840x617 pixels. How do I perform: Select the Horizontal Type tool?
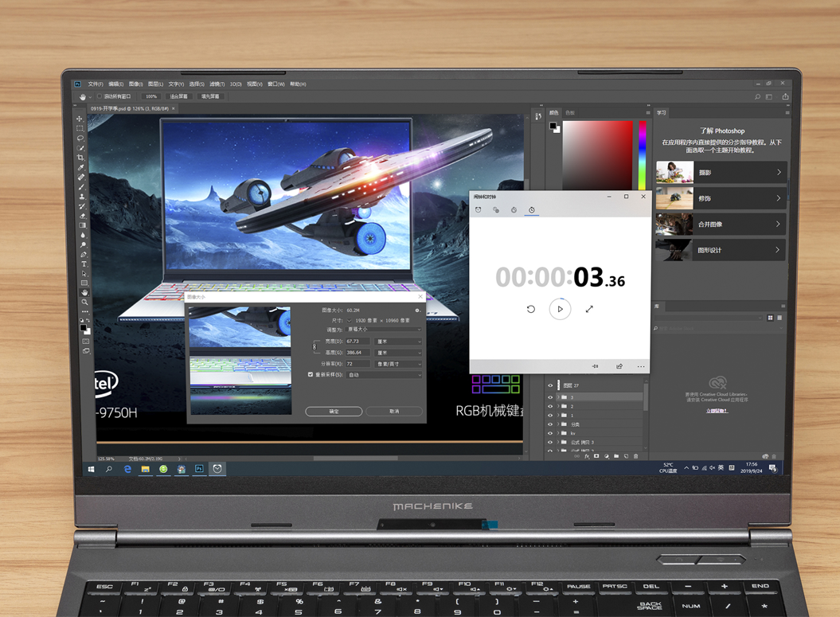pos(84,264)
